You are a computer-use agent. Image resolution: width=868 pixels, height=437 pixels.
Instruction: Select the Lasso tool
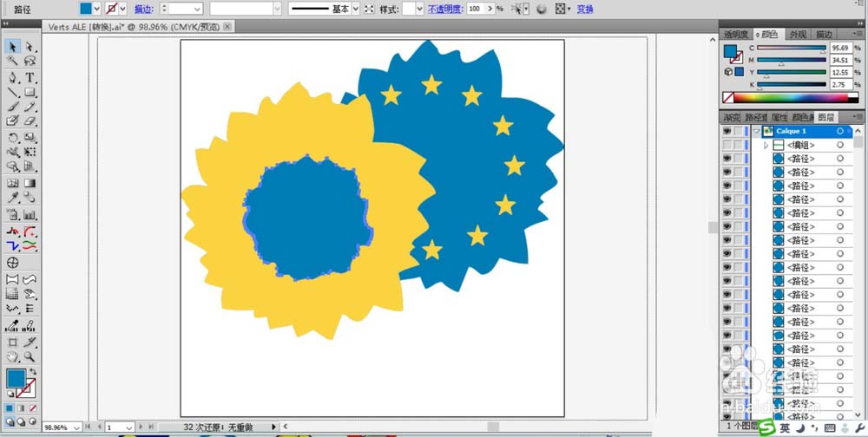pyautogui.click(x=30, y=61)
